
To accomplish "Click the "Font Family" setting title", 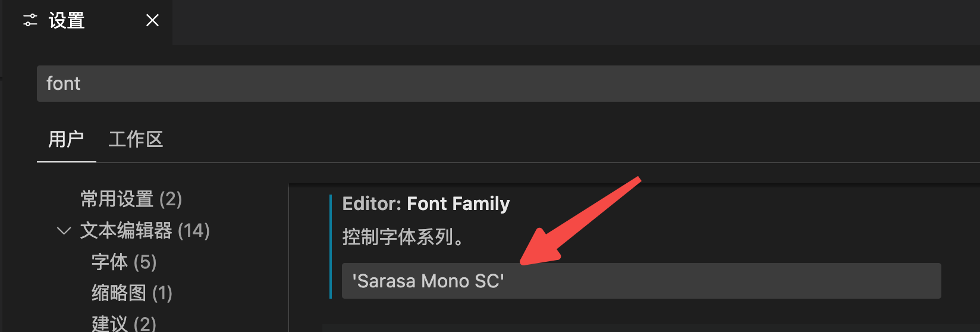I will [458, 203].
